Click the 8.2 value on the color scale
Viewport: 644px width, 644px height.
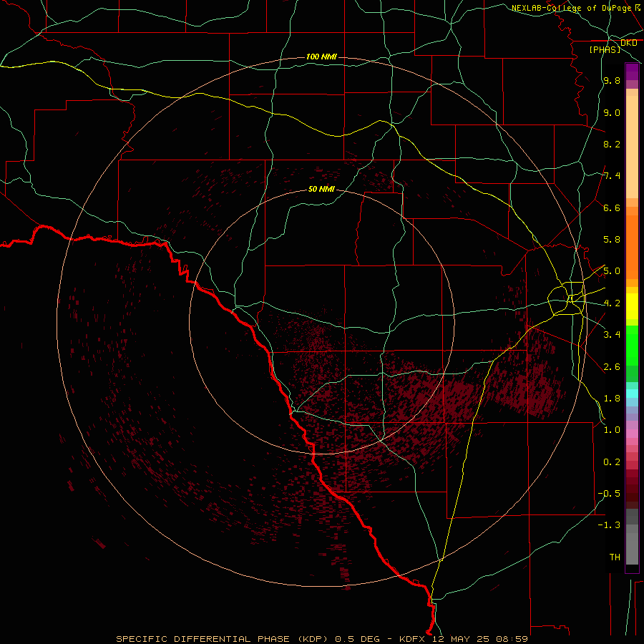click(x=612, y=144)
